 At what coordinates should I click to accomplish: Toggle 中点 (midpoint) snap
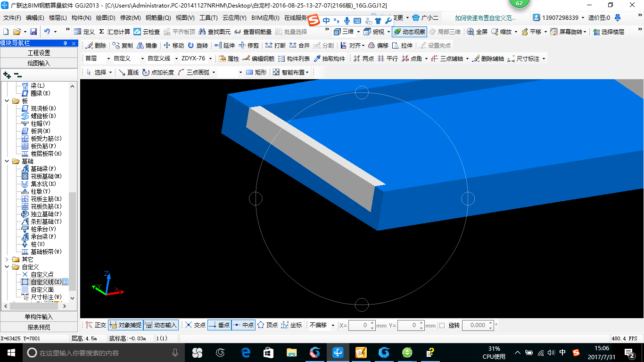244,325
